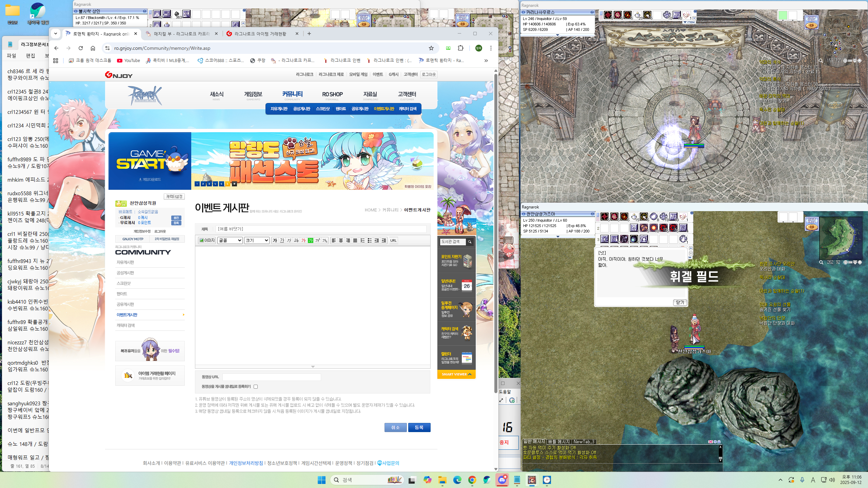Click the 등록 submit button
This screenshot has height=488, width=868.
419,427
